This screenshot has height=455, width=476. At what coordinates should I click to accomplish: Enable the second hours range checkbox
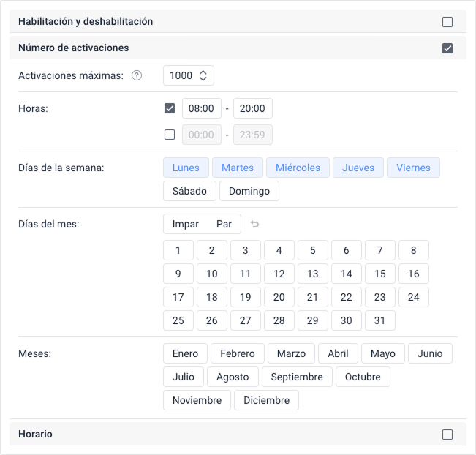click(x=170, y=135)
